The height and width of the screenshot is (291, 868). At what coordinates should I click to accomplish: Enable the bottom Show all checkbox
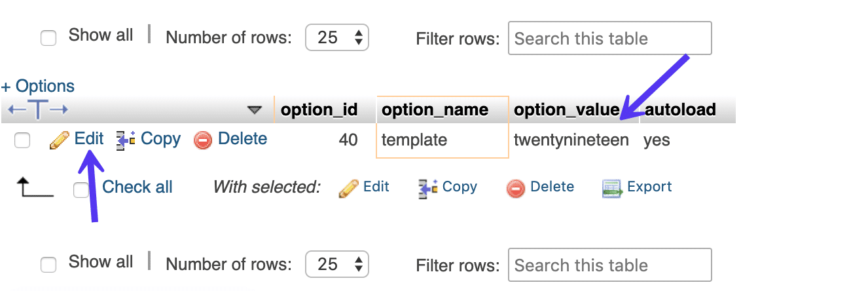click(48, 265)
